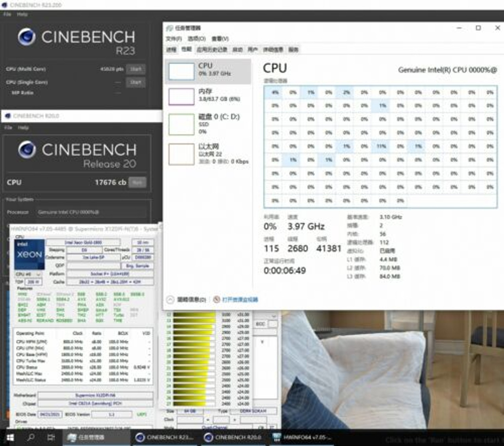The image size is (504, 446).
Task: Click the "2680" threads value
Action: (298, 248)
